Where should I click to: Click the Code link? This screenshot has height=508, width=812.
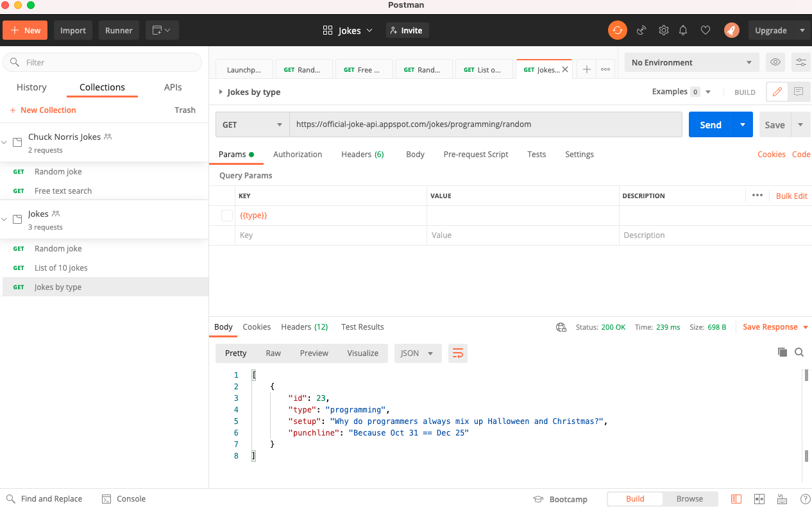point(801,154)
